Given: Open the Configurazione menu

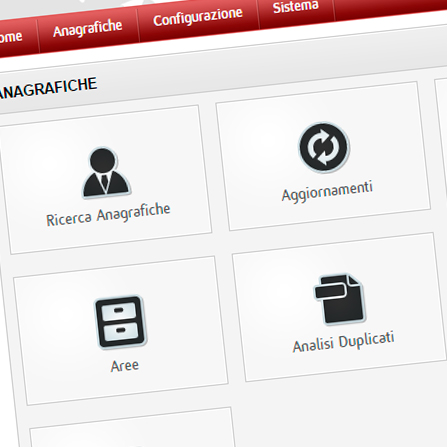Looking at the screenshot, I should (x=198, y=17).
